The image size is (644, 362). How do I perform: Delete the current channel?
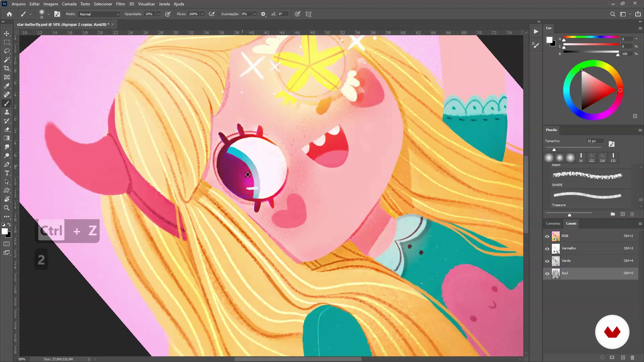(632, 358)
